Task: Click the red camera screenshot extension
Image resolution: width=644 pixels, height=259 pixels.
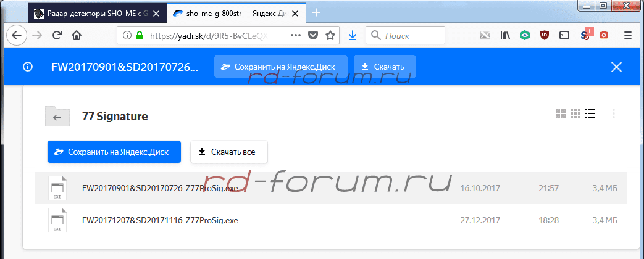Action: point(603,36)
